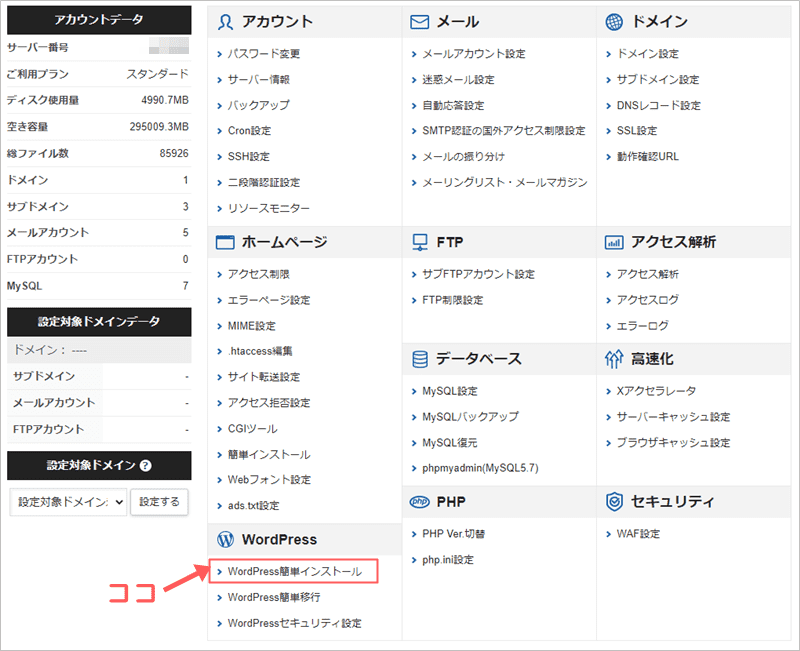Click the FTP section monitor icon
Image resolution: width=800 pixels, height=651 pixels.
coord(420,242)
